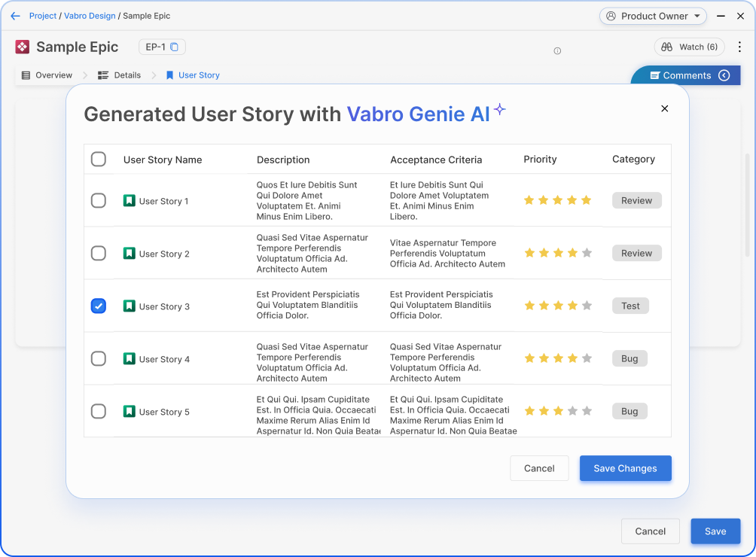Check the User Story 5 checkbox
The width and height of the screenshot is (756, 557).
[99, 412]
